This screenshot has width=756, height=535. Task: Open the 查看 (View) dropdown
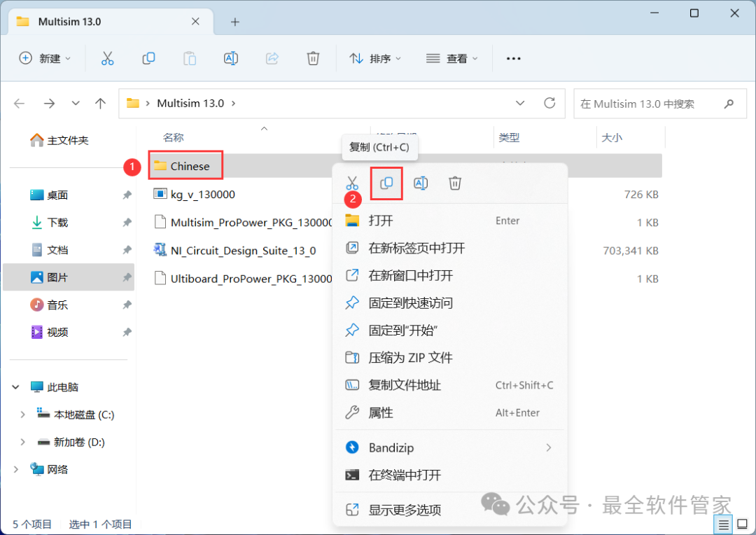(x=451, y=58)
